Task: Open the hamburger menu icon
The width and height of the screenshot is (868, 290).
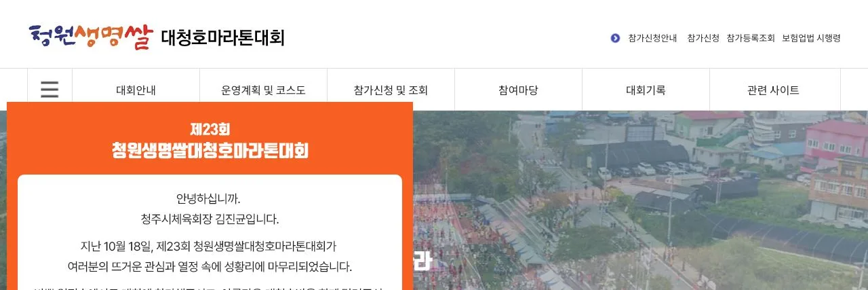Action: [50, 90]
